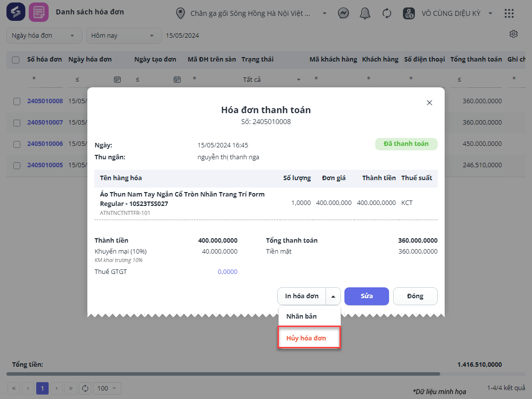The image size is (532, 399).
Task: Click the Mã ĐH trên sàn filter field
Action: [212, 79]
